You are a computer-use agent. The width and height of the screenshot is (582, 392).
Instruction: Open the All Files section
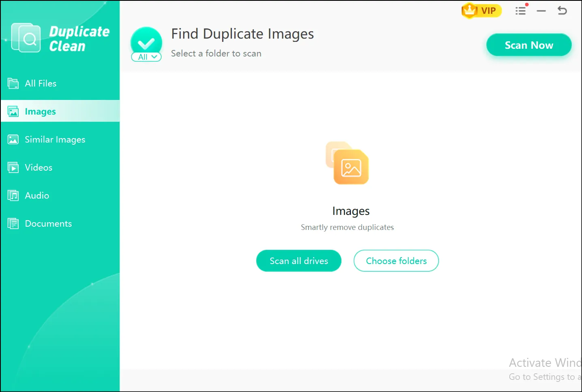coord(41,83)
